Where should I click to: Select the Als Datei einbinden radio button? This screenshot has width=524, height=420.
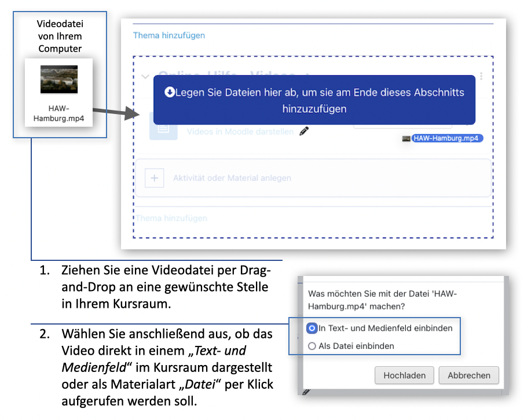[312, 346]
